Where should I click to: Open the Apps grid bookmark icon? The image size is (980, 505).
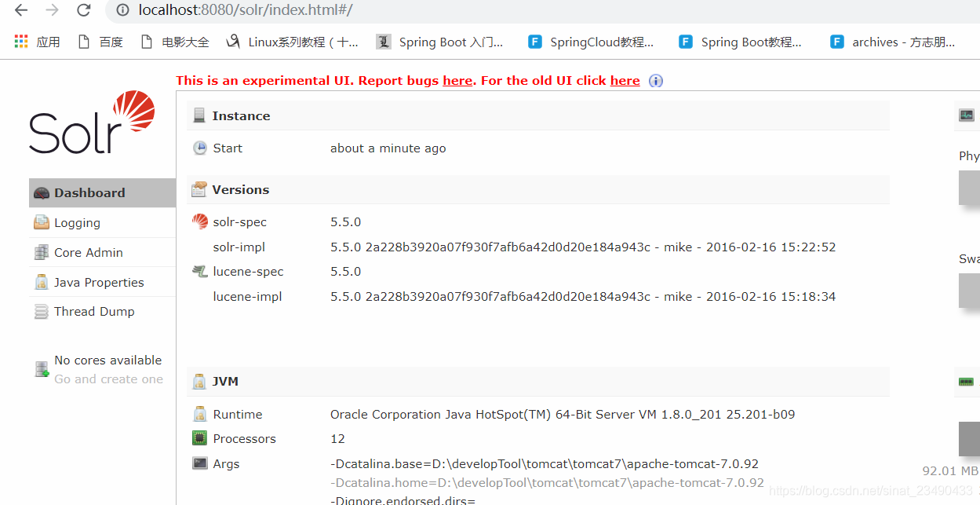tap(21, 42)
